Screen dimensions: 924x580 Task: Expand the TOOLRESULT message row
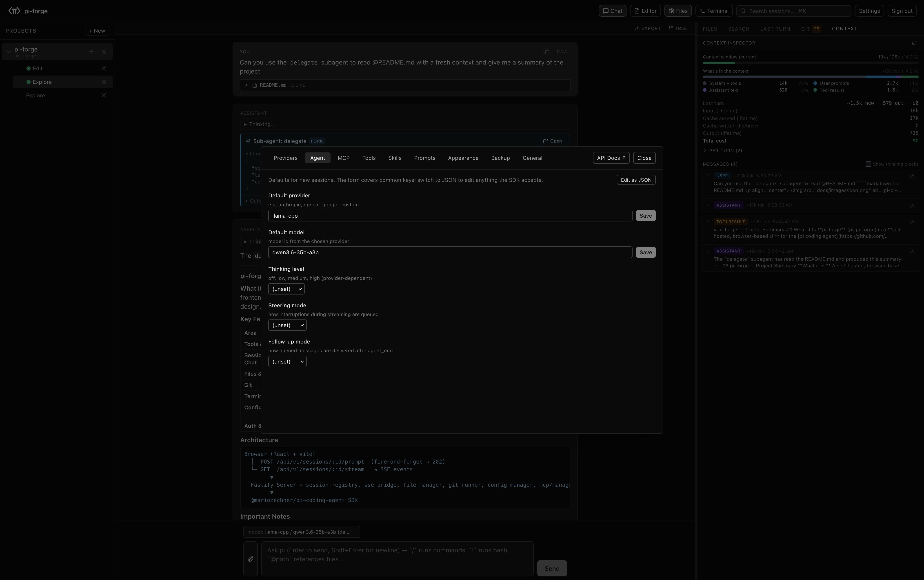(x=708, y=222)
